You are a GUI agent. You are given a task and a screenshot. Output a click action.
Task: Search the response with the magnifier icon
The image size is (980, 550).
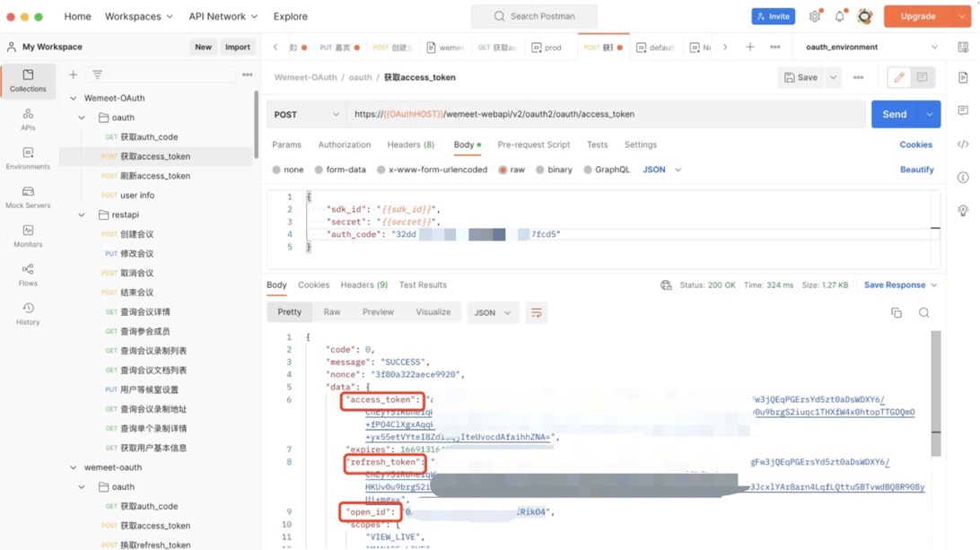(x=923, y=313)
